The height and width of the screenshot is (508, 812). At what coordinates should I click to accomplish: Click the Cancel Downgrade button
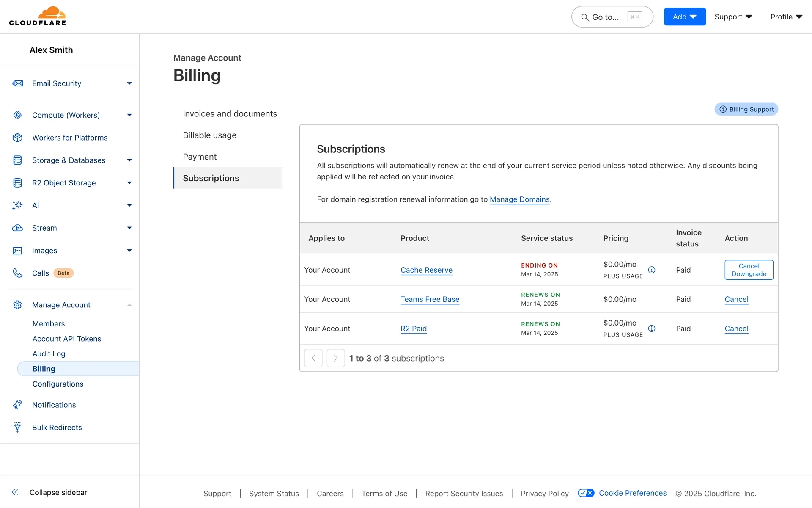click(x=749, y=270)
